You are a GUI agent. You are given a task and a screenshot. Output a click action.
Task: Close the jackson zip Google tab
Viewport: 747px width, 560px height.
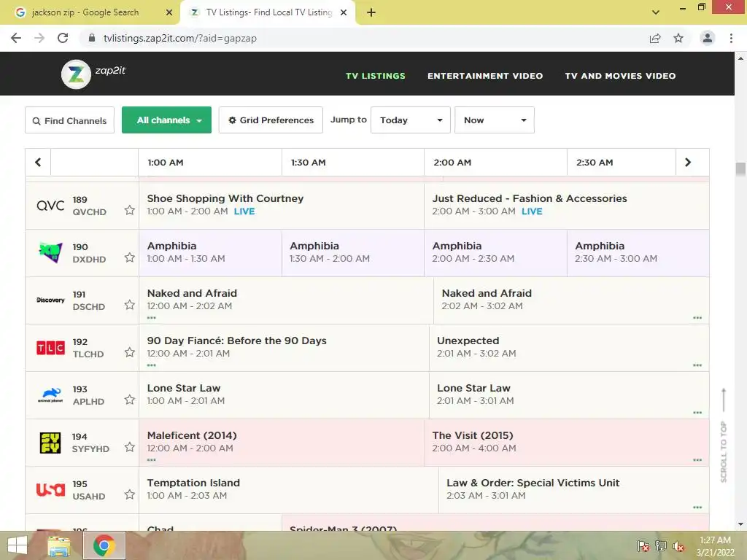click(x=169, y=13)
